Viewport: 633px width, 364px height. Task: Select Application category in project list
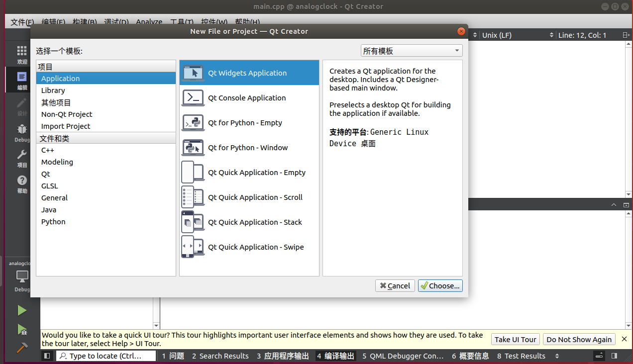[x=106, y=78]
